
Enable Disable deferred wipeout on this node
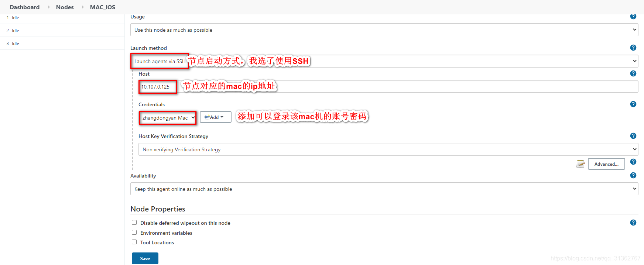coord(134,223)
